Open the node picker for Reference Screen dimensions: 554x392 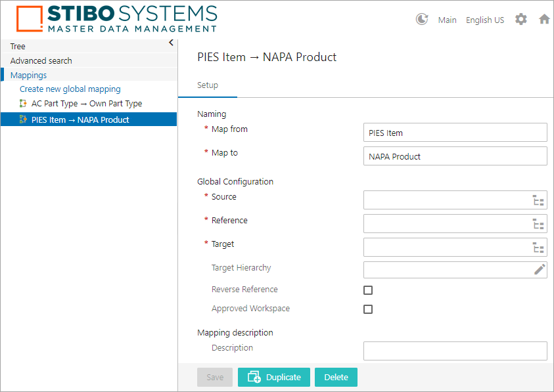538,224
